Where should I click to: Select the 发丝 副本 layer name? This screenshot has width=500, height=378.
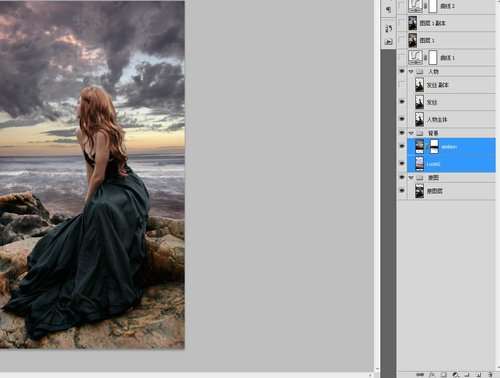coord(437,85)
